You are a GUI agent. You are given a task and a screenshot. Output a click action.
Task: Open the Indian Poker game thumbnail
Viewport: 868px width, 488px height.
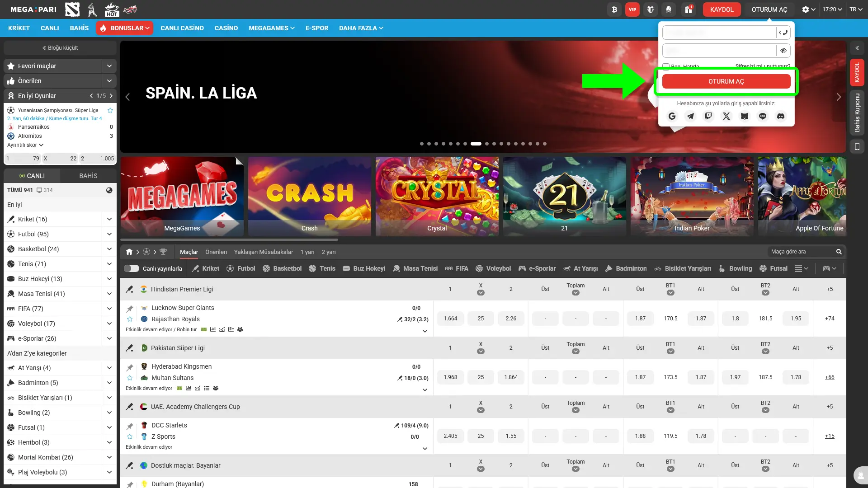click(692, 196)
